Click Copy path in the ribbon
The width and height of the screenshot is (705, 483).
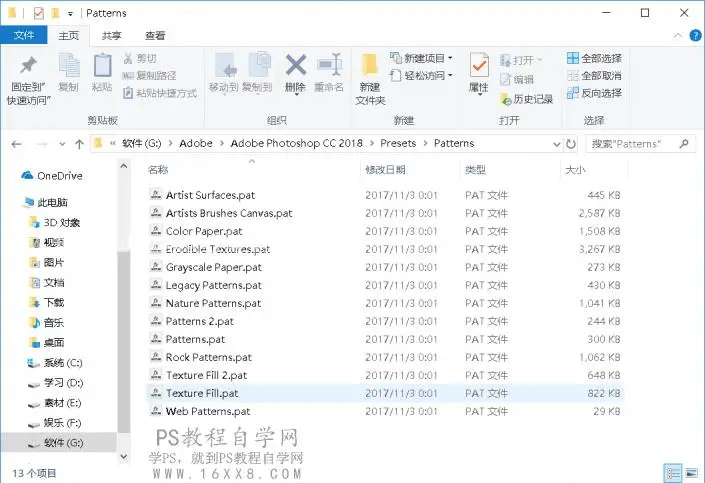pos(149,76)
